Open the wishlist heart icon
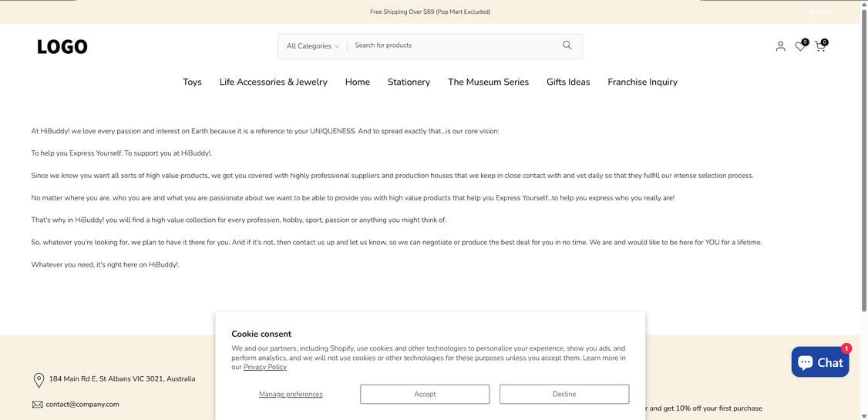Screen dimensions: 868x420 tap(800, 46)
